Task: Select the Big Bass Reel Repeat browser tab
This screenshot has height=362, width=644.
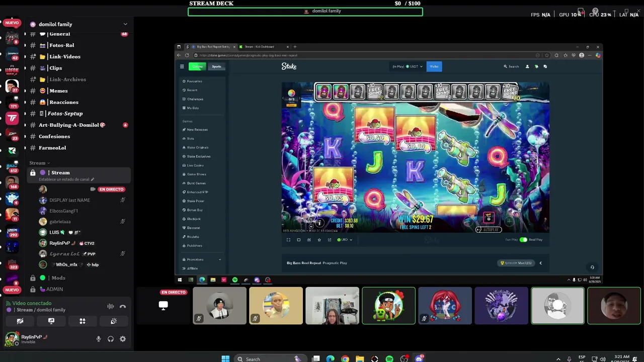Action: coord(211,47)
